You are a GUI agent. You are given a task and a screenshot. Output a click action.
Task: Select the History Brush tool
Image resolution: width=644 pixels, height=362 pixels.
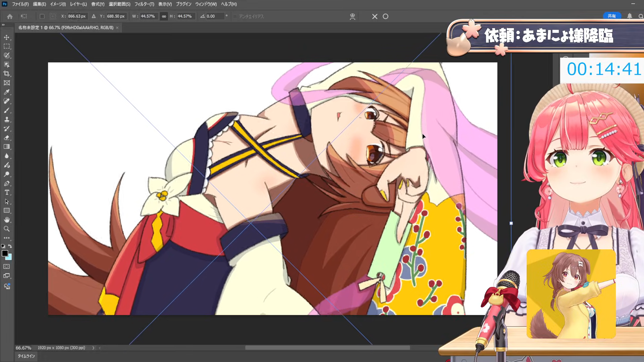pyautogui.click(x=7, y=128)
